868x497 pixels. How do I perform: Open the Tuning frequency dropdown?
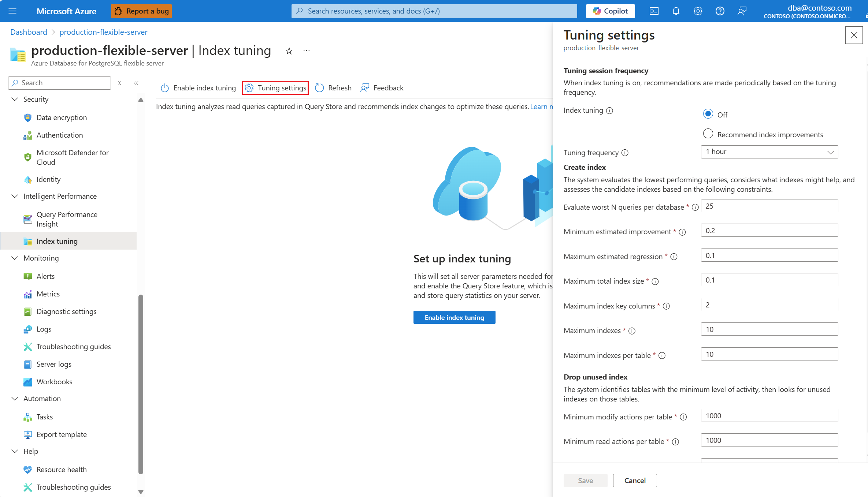coord(769,152)
